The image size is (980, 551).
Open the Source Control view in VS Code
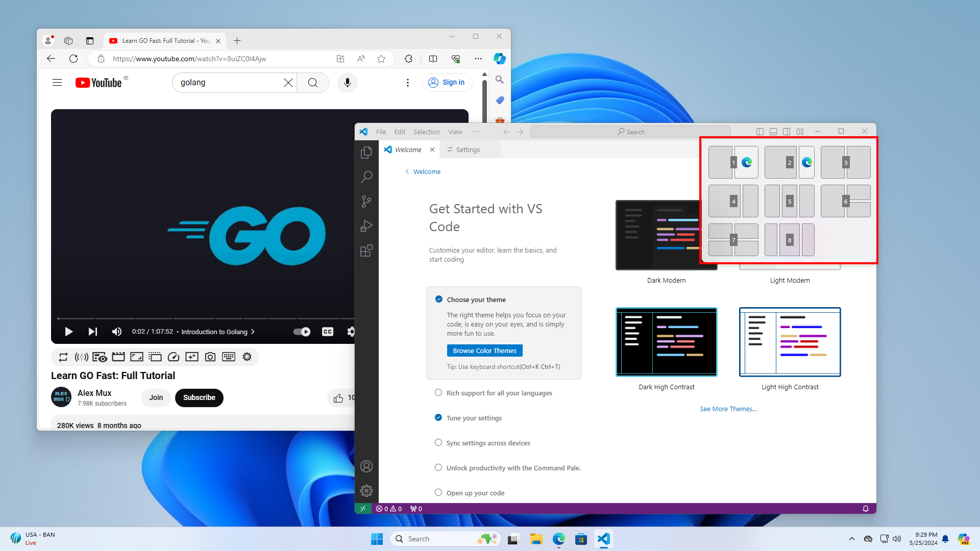366,202
